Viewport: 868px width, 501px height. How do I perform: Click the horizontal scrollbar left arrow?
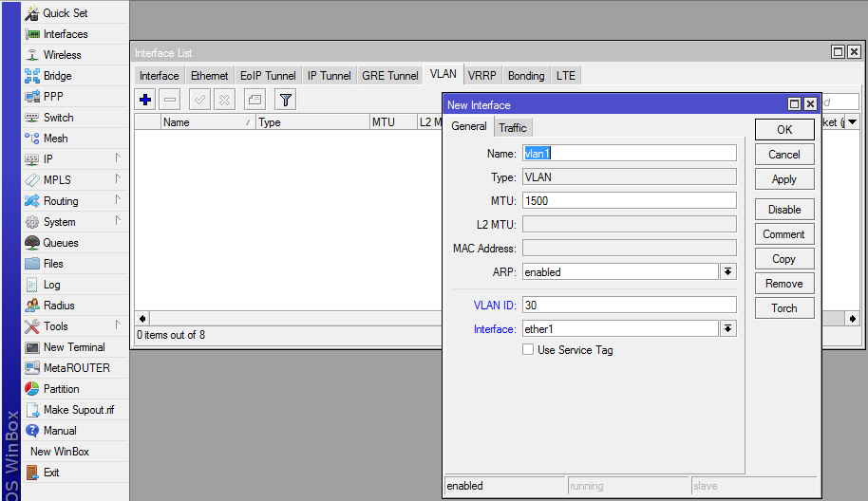142,319
